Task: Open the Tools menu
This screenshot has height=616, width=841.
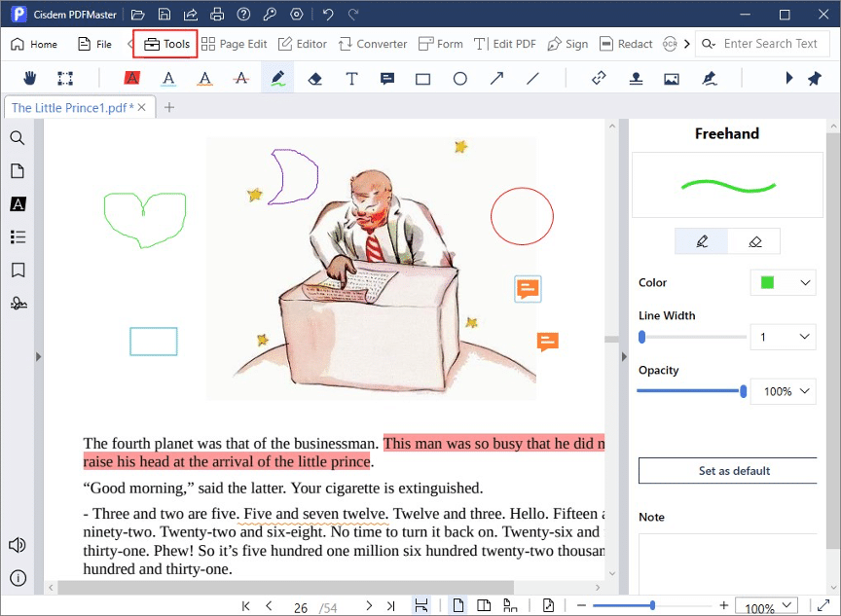Action: (x=164, y=44)
